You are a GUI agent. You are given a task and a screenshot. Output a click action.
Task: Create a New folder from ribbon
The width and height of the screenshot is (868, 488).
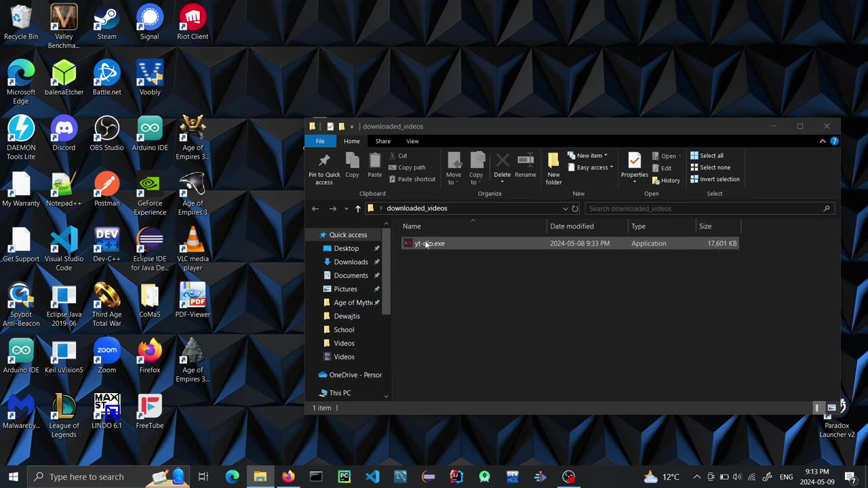553,169
